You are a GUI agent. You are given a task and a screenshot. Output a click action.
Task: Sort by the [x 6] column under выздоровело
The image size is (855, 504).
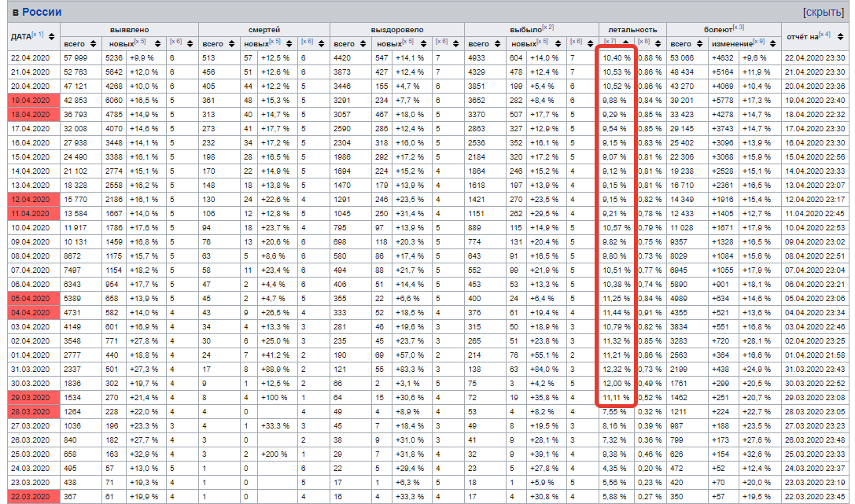click(456, 43)
